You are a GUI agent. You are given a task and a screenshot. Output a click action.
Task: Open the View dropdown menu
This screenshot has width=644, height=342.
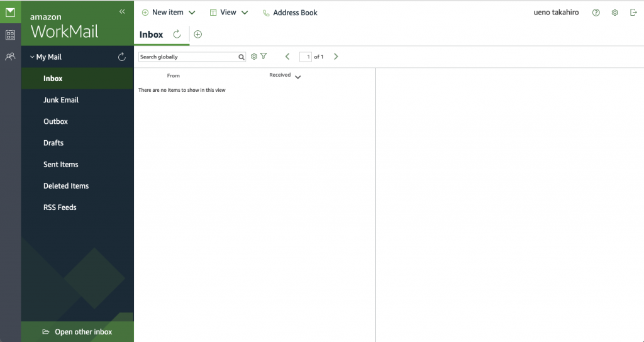pos(244,13)
